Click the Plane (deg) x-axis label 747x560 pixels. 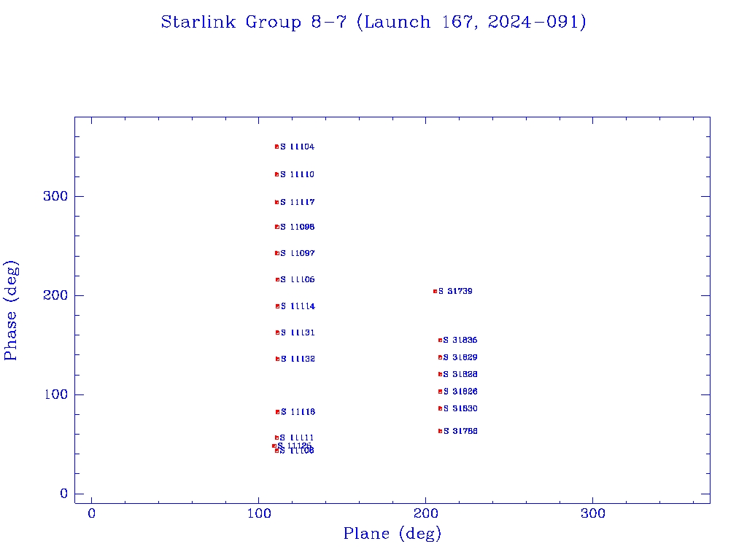coord(392,533)
